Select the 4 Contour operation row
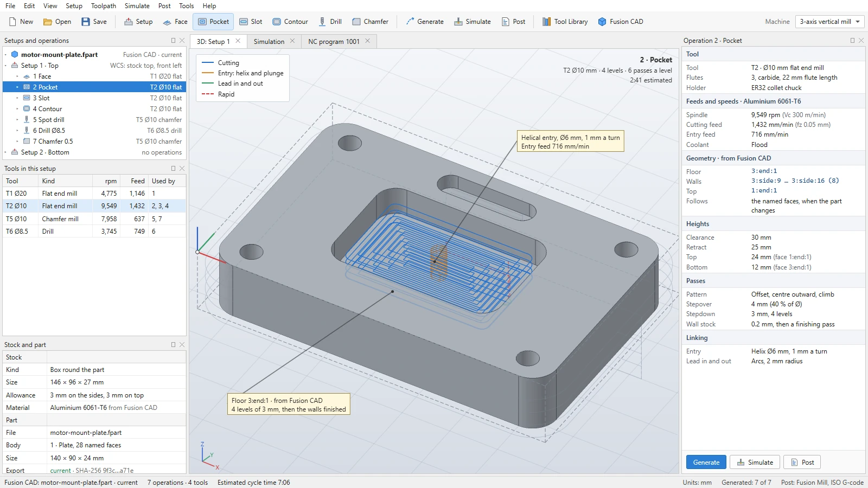Viewport: 868px width, 488px height. click(x=94, y=109)
